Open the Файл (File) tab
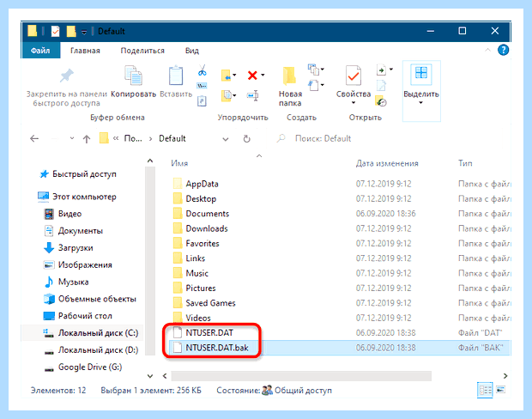The width and height of the screenshot is (532, 419). click(40, 51)
